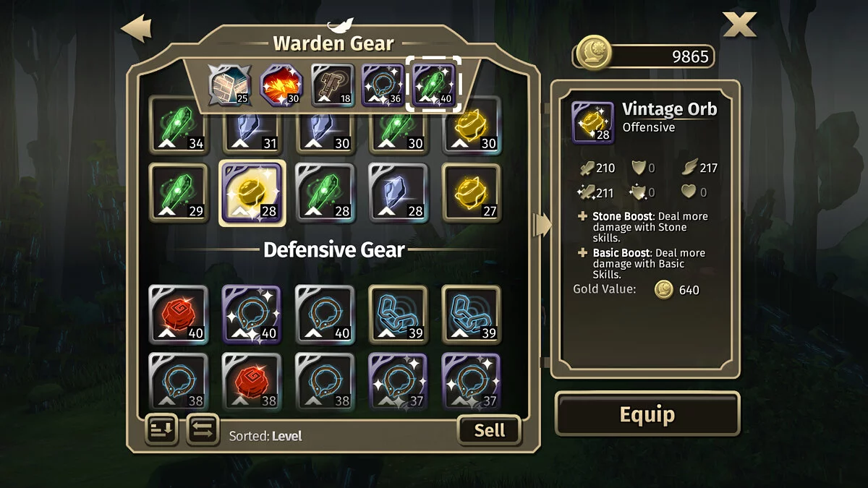868x488 pixels.
Task: Open the Warden feather emblem above title
Action: (x=340, y=27)
